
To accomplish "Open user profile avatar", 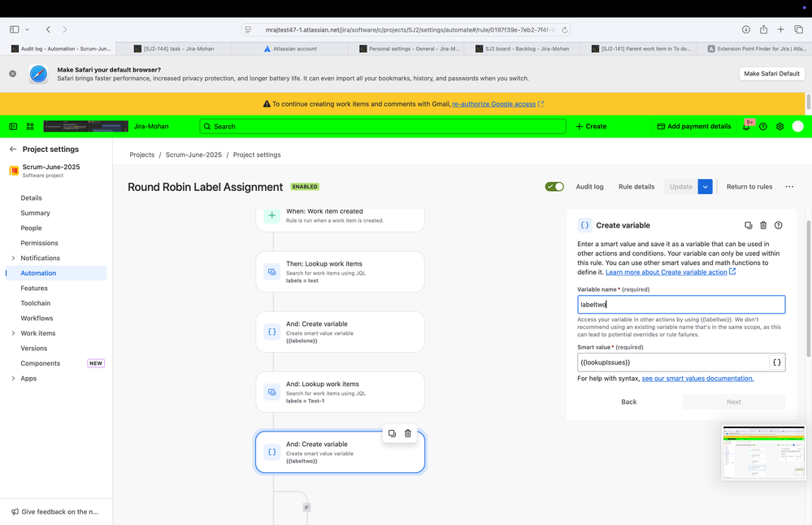I will pyautogui.click(x=797, y=126).
